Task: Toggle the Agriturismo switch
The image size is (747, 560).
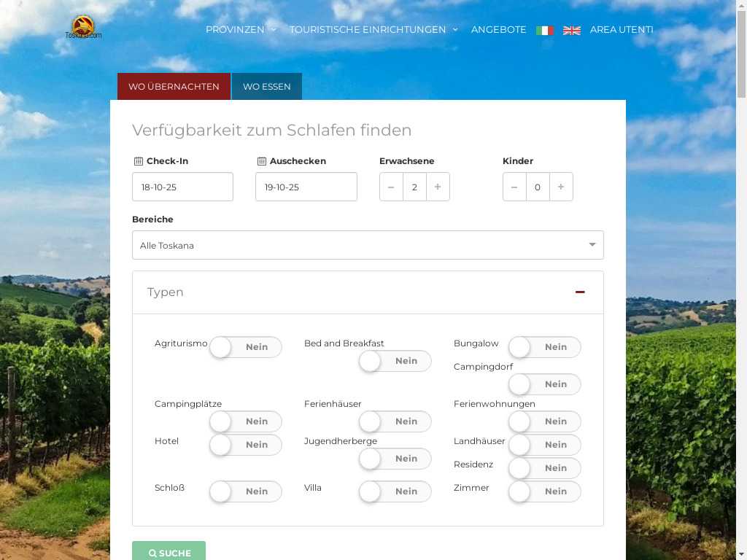Action: coord(245,347)
